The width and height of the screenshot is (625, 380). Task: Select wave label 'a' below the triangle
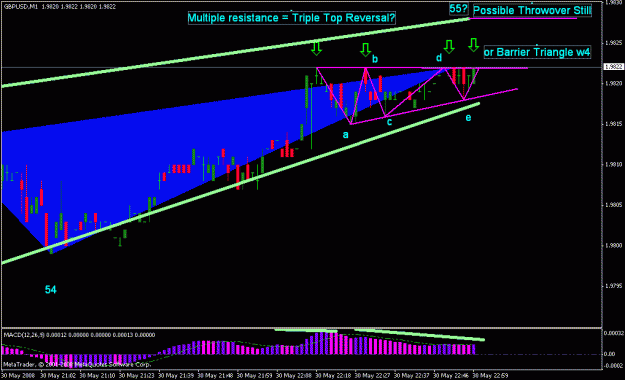coord(346,135)
